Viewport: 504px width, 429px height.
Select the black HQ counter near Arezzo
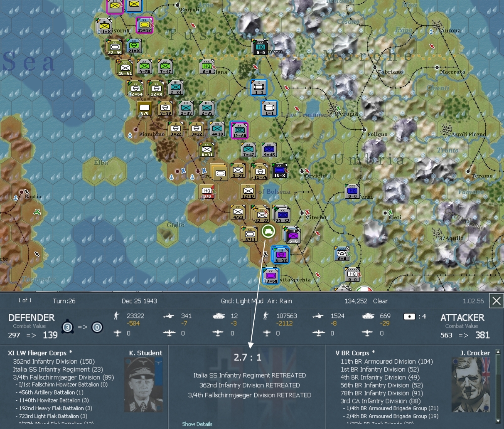click(x=260, y=47)
